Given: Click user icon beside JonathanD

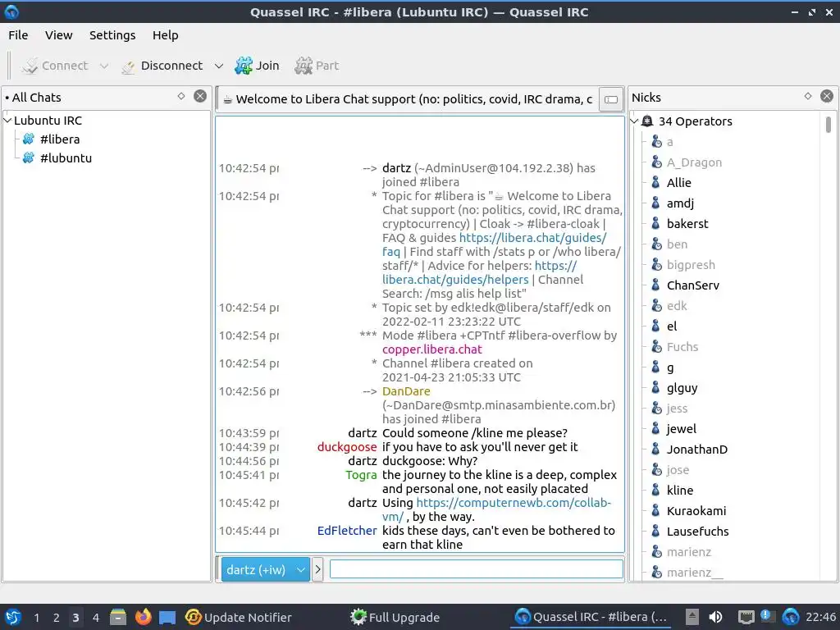Looking at the screenshot, I should [655, 450].
